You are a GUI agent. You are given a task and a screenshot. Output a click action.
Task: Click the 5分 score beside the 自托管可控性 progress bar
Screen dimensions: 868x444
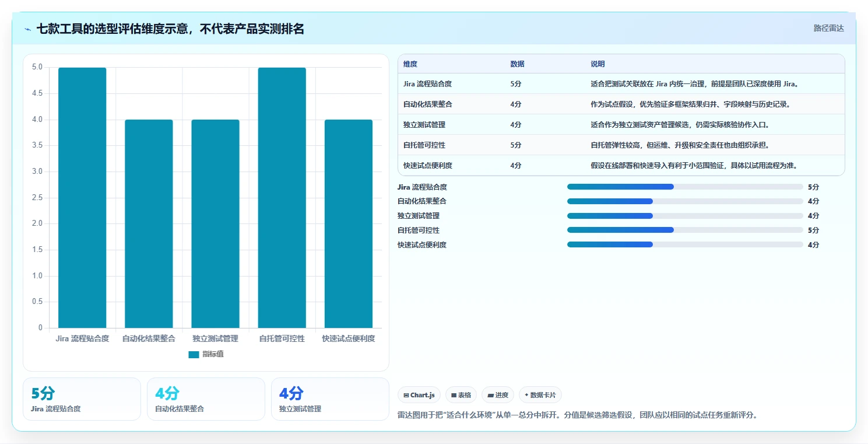pos(813,230)
